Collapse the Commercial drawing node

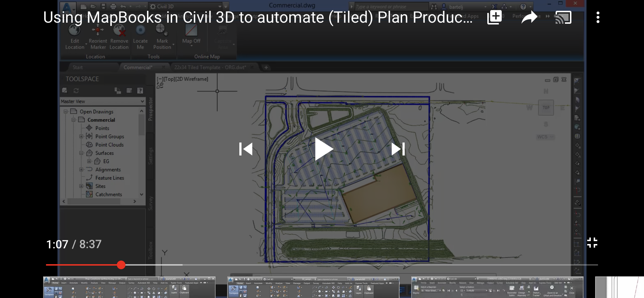(x=73, y=120)
